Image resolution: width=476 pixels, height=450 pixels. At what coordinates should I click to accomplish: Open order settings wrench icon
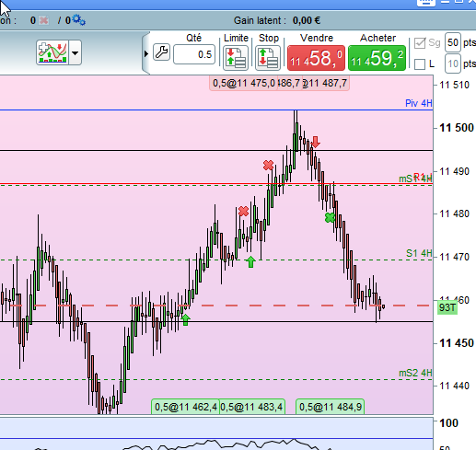coord(161,52)
